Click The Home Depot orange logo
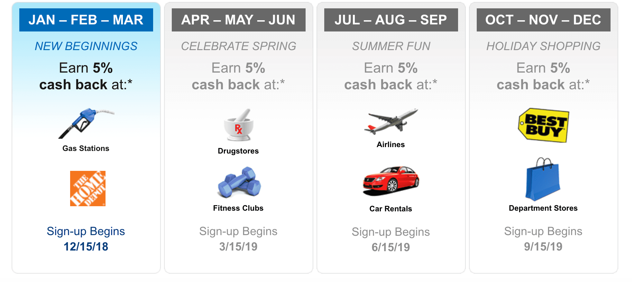 click(x=88, y=189)
